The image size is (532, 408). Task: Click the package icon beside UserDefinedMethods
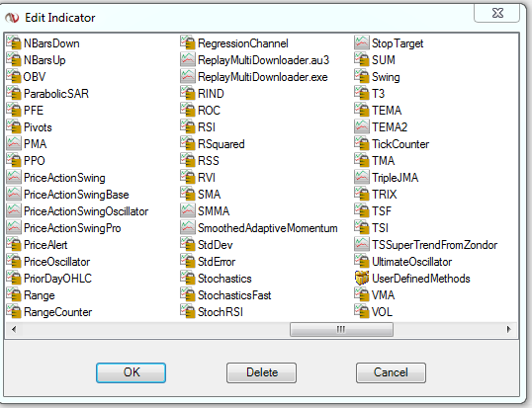click(x=362, y=279)
